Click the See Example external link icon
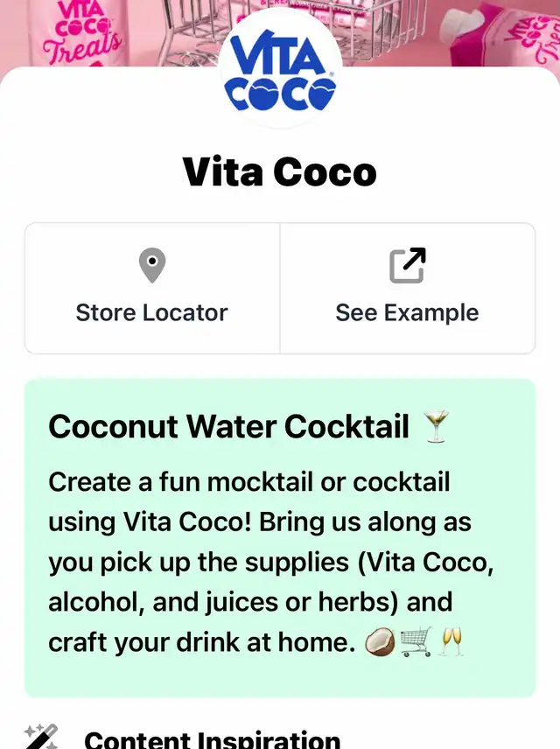 point(407,265)
